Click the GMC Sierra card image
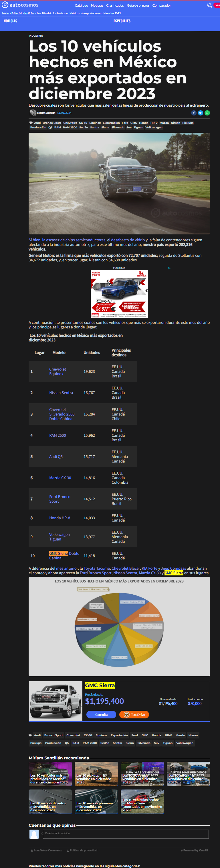Screen dimensions: 220x868 click(x=56, y=701)
